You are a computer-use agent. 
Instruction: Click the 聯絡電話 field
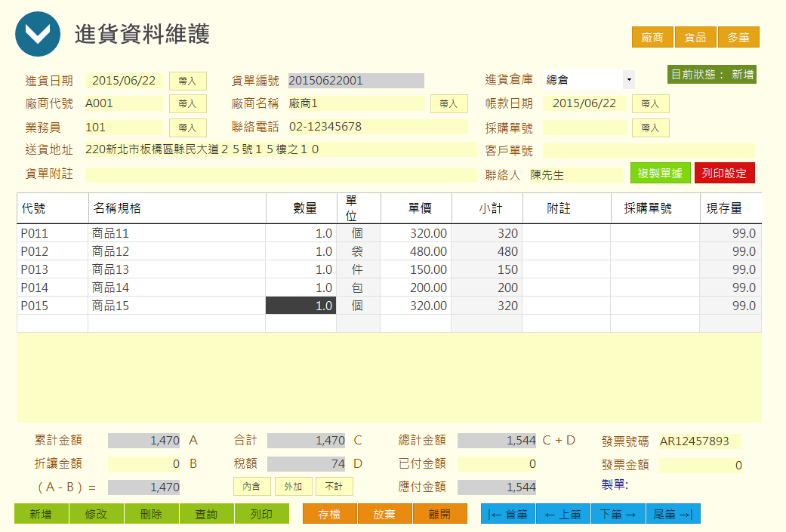pos(378,127)
